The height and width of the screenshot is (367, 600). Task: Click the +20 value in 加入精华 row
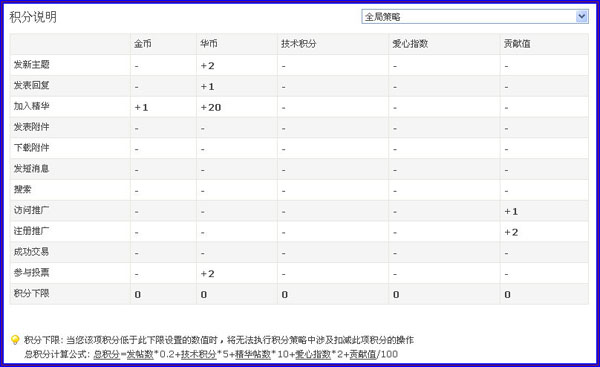coord(211,108)
